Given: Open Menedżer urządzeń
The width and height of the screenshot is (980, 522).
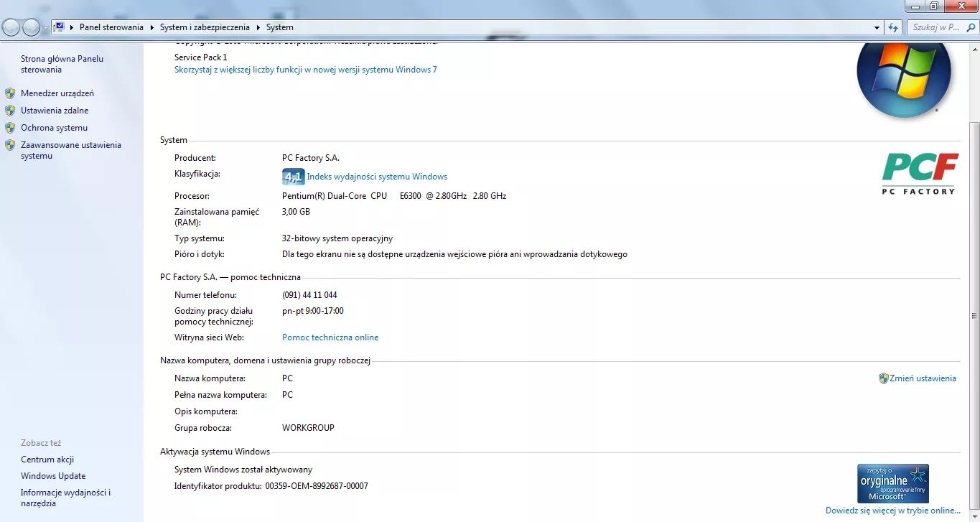Looking at the screenshot, I should (57, 93).
